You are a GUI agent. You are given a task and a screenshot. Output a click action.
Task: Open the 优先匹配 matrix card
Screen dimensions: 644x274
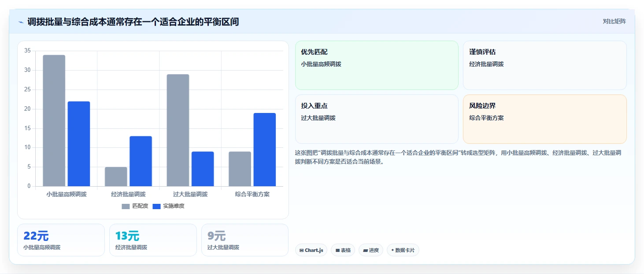point(377,65)
